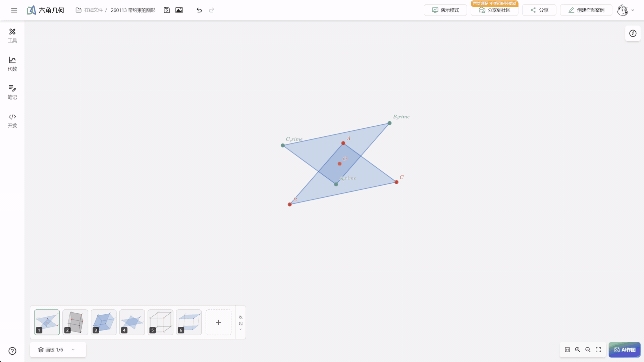Image resolution: width=644 pixels, height=362 pixels.
Task: Collapse the board thumbnails with 收起
Action: click(240, 322)
